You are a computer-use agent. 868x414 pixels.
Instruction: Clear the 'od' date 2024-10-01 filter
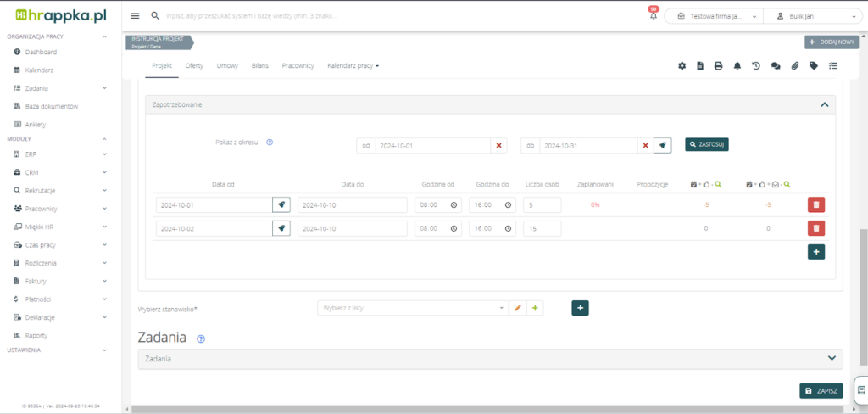(499, 146)
